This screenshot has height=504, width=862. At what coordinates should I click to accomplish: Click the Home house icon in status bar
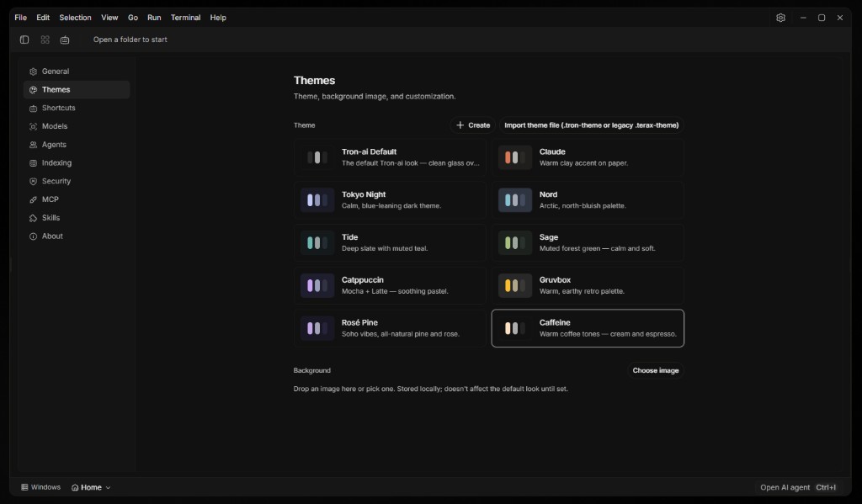75,487
